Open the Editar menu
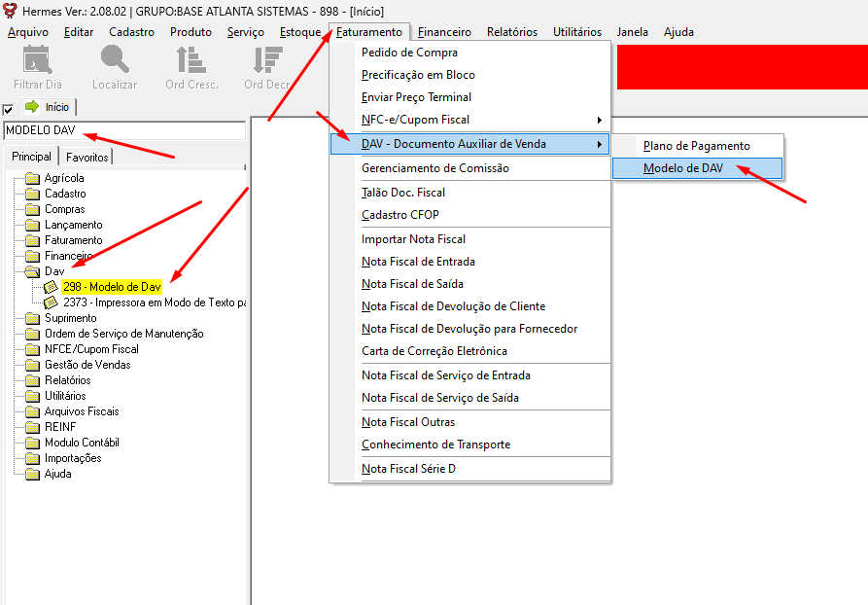The width and height of the screenshot is (868, 605). [x=79, y=32]
